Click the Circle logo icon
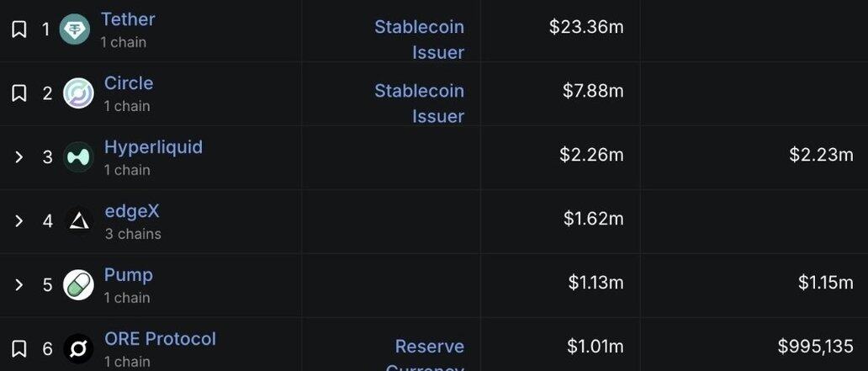 point(78,93)
